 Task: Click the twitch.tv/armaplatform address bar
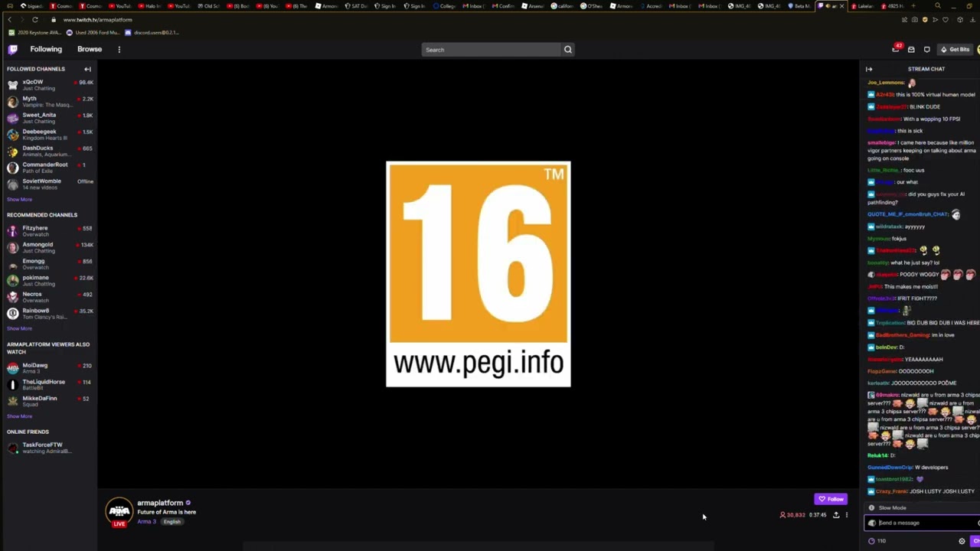click(98, 20)
